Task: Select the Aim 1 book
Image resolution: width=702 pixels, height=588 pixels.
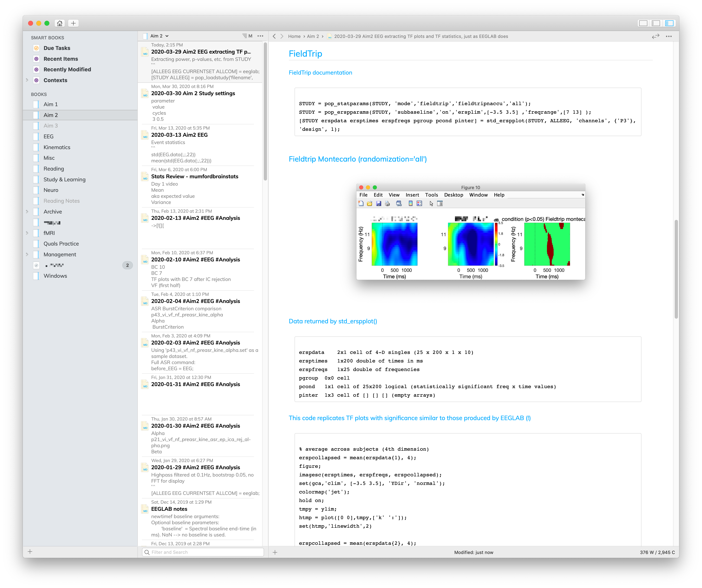Action: click(x=51, y=104)
